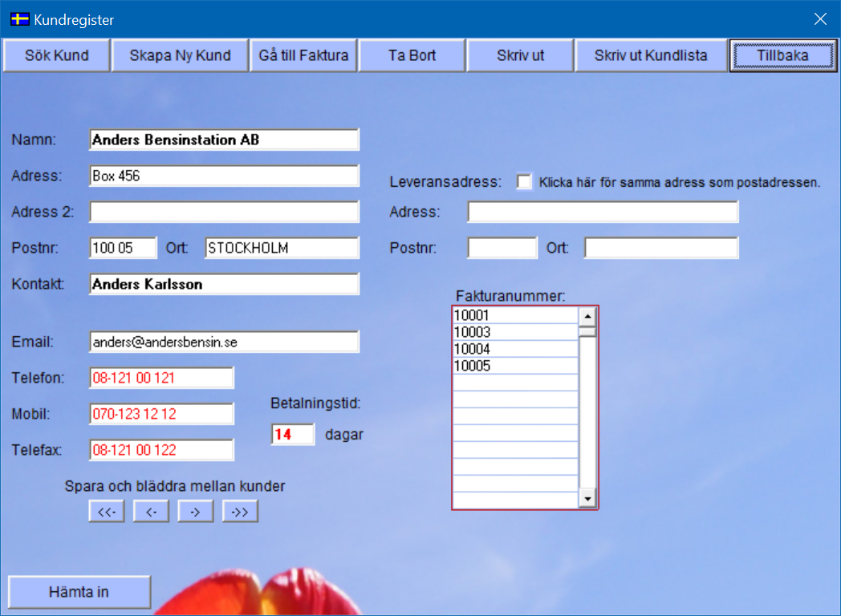The image size is (841, 616).
Task: Click the Hämta in button
Action: click(x=79, y=593)
